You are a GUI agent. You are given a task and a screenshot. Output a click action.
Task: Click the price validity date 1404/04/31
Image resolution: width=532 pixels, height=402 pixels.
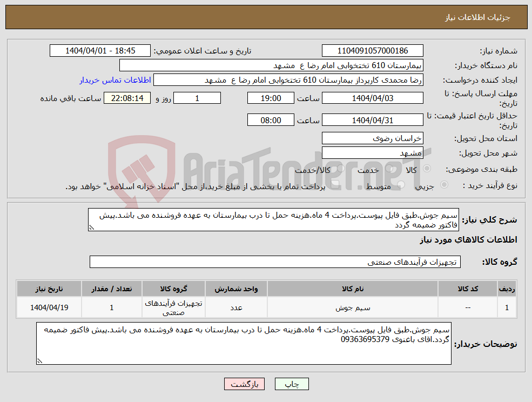[373, 120]
